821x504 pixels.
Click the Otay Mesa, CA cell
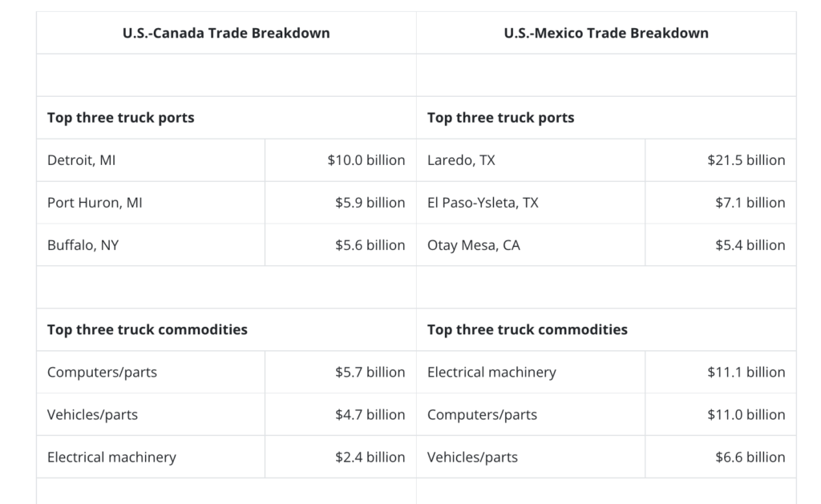tap(473, 245)
